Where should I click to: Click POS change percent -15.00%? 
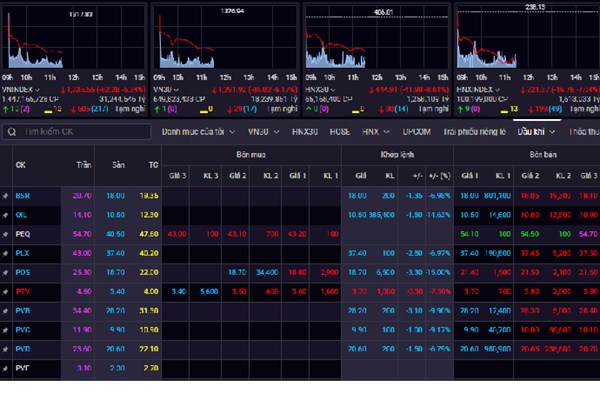point(438,273)
